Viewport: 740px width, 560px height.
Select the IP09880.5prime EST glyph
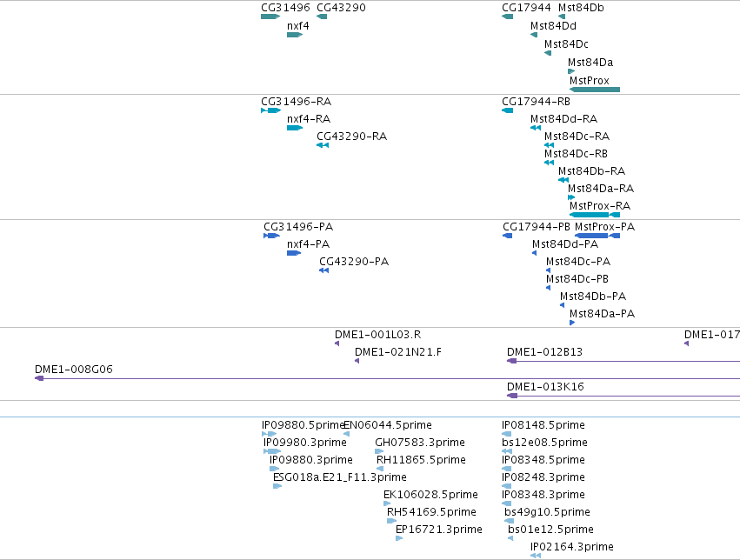point(269,434)
